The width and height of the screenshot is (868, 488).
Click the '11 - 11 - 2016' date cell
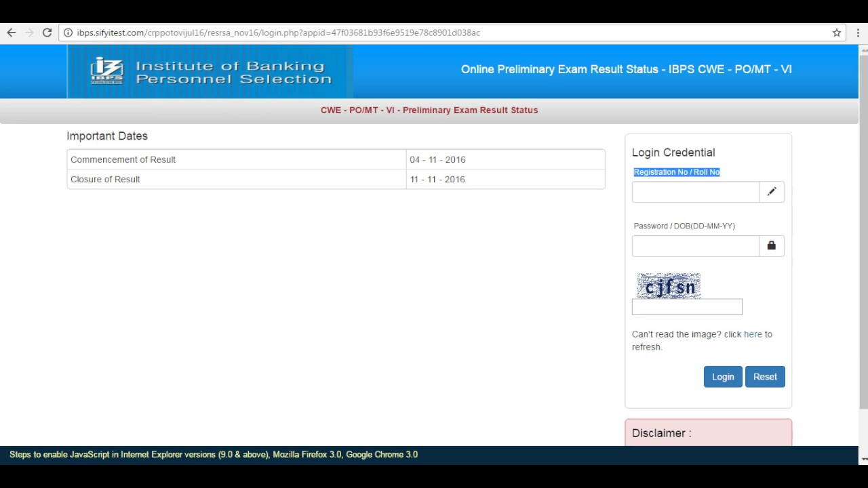coord(506,180)
